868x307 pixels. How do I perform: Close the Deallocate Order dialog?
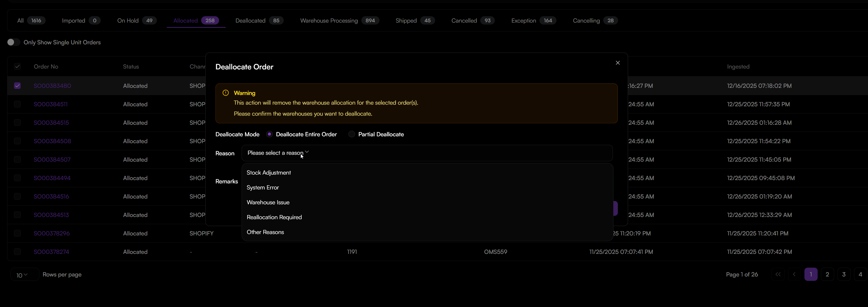[618, 63]
